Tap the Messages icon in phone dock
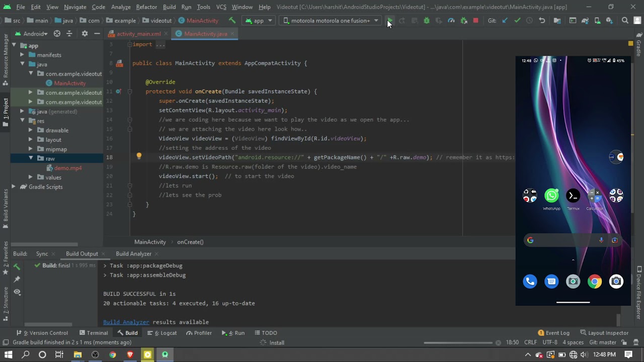This screenshot has height=362, width=644. (x=551, y=282)
